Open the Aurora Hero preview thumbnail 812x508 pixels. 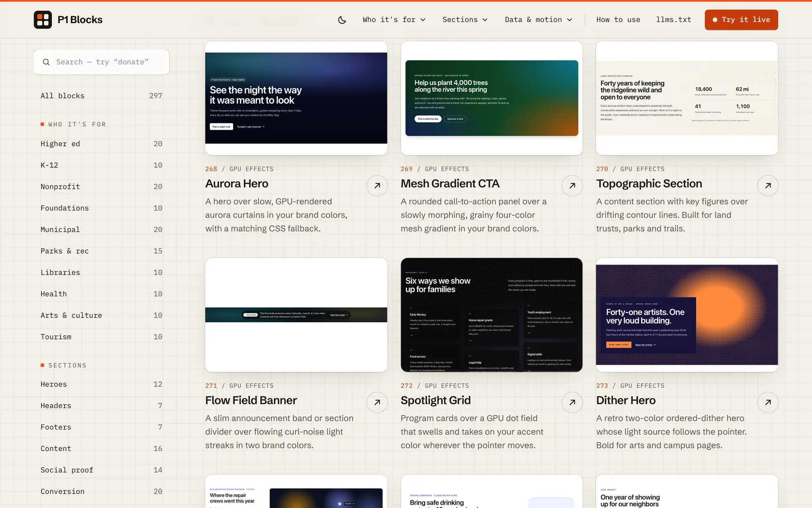coord(296,98)
